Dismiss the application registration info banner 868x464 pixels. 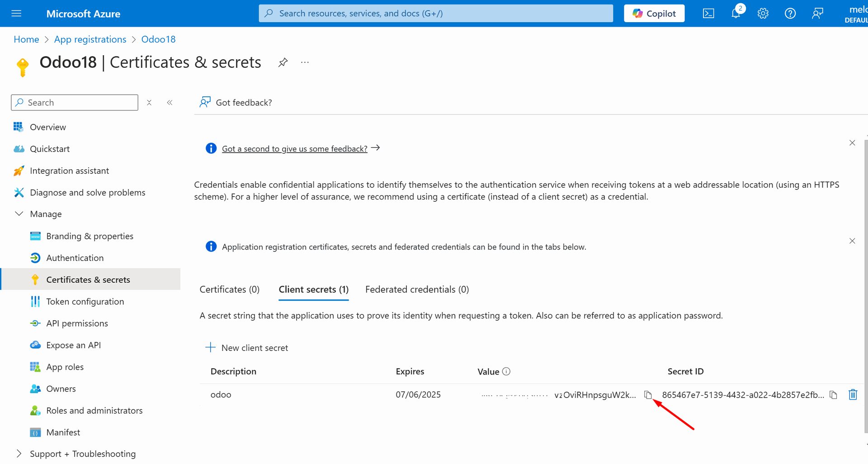tap(852, 241)
